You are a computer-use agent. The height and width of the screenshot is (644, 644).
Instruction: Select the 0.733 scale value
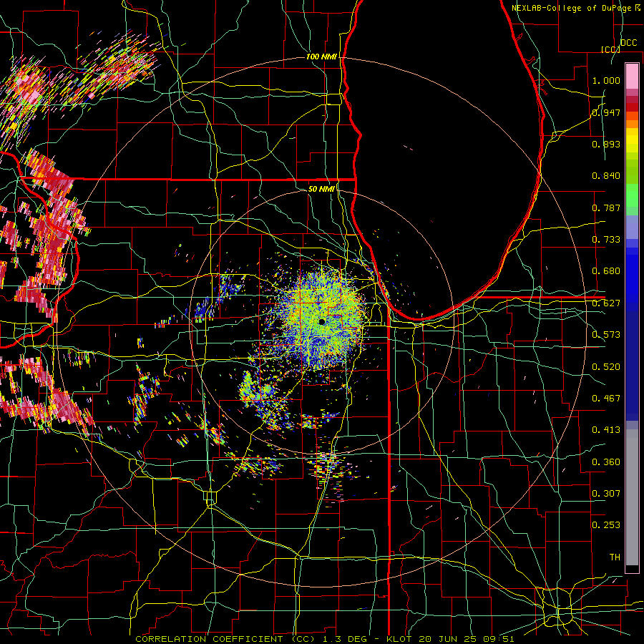click(606, 240)
